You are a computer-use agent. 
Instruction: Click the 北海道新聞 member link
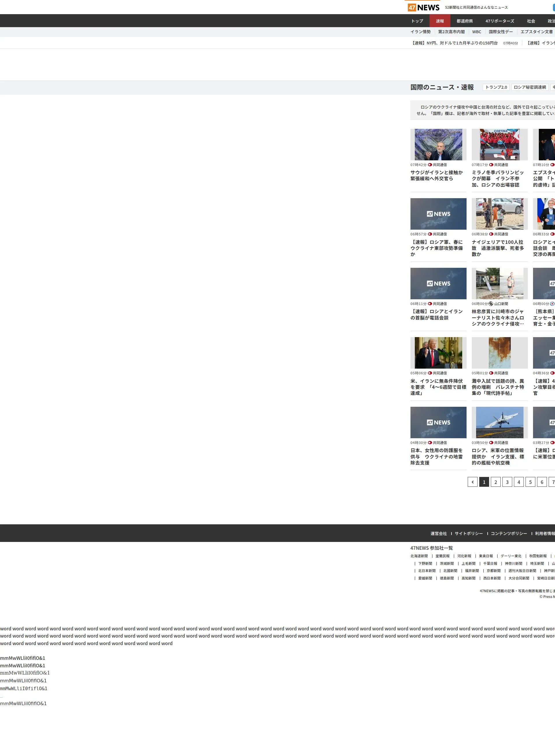coord(419,556)
